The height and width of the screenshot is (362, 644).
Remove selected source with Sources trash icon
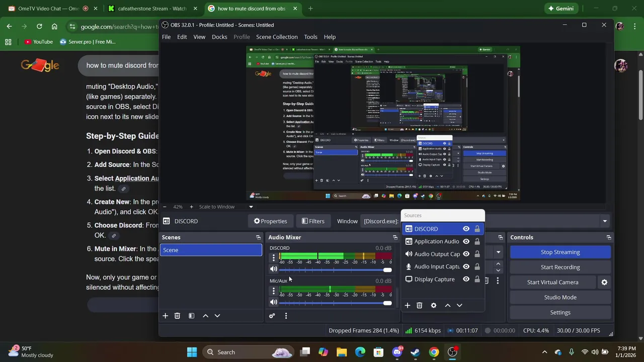(x=420, y=305)
